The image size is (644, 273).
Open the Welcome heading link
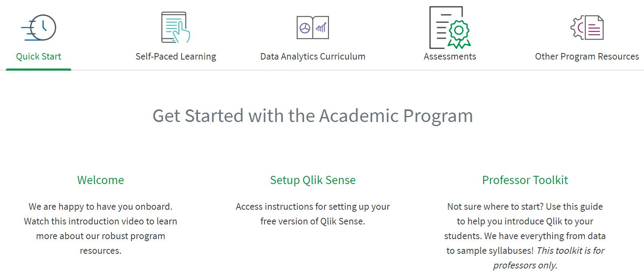click(x=100, y=180)
